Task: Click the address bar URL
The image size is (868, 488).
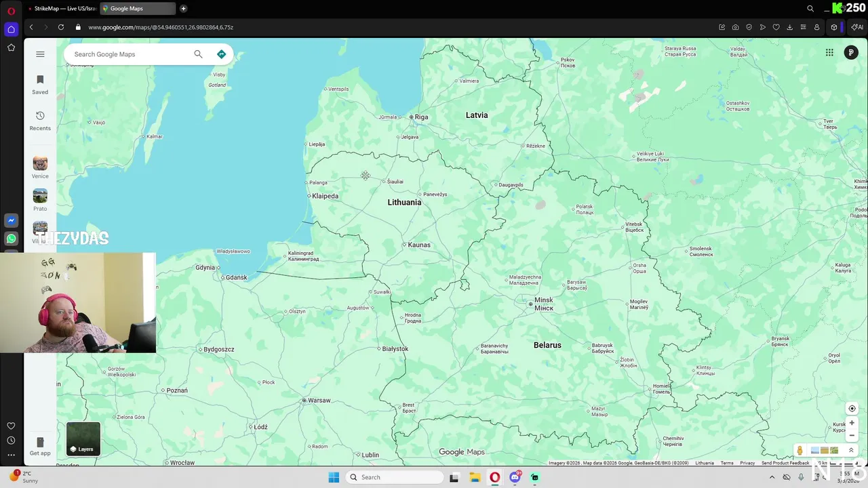Action: pyautogui.click(x=161, y=27)
